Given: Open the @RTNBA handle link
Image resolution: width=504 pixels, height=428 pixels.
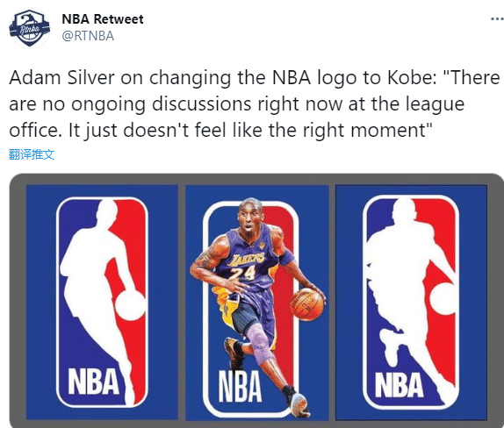Looking at the screenshot, I should 88,36.
